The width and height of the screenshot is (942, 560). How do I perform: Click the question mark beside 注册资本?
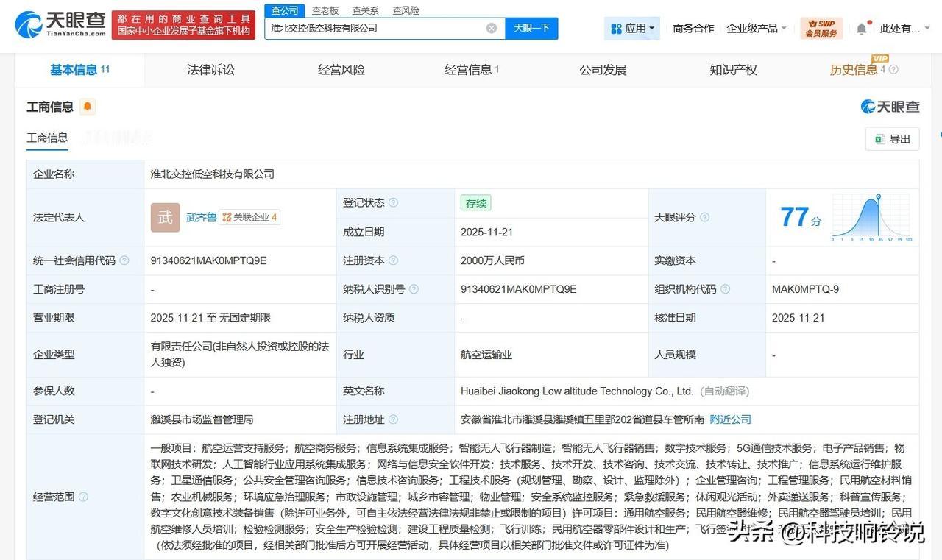(394, 260)
